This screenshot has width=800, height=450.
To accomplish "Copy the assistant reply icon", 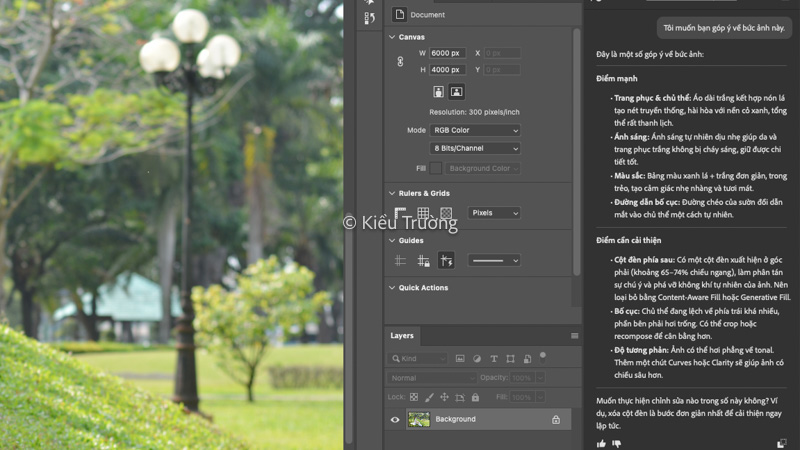I will 781,444.
